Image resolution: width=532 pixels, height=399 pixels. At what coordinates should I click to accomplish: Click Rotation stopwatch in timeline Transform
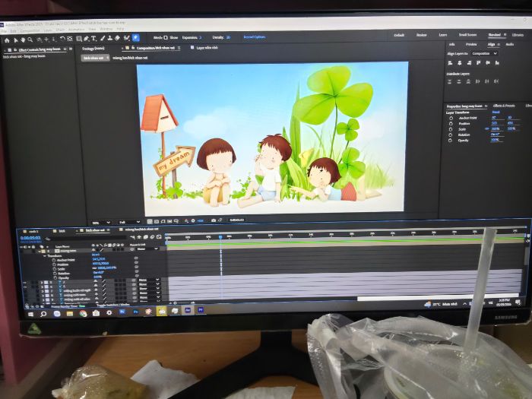[54, 274]
